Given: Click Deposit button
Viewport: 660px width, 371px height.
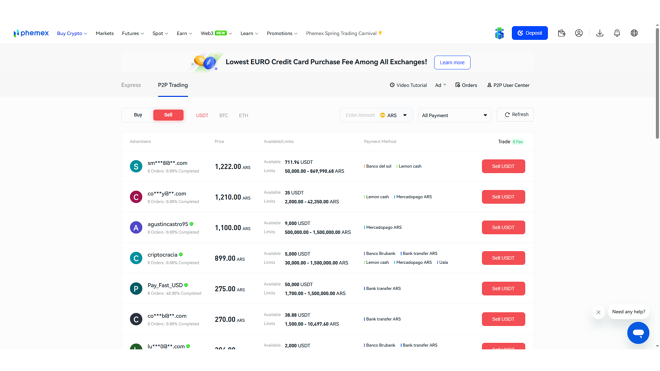Looking at the screenshot, I should click(x=530, y=33).
